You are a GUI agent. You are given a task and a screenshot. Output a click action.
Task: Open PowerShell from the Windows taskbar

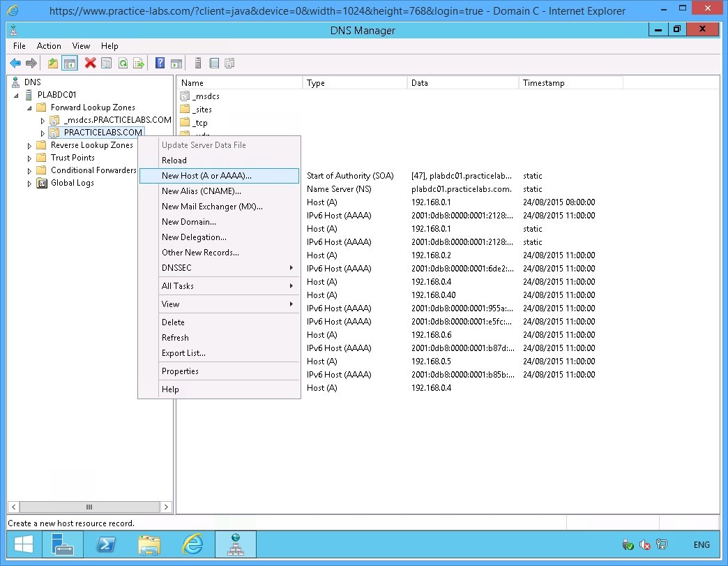tap(106, 544)
